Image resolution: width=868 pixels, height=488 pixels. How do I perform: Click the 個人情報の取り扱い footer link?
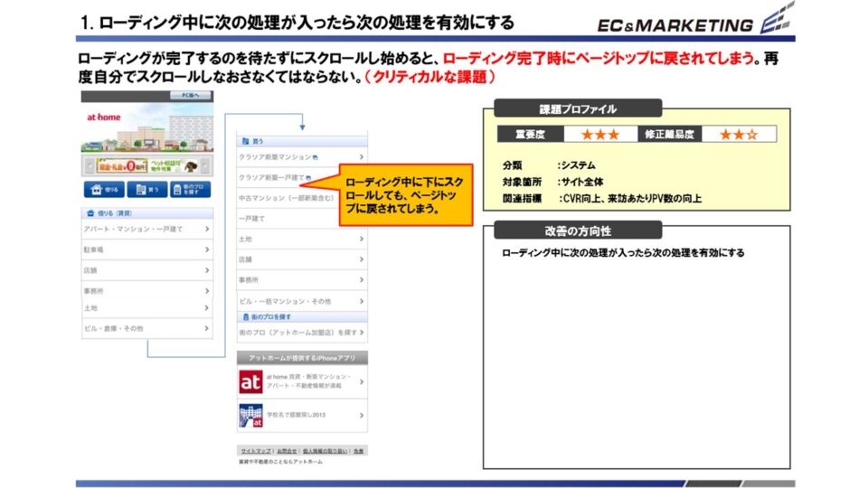[x=325, y=451]
